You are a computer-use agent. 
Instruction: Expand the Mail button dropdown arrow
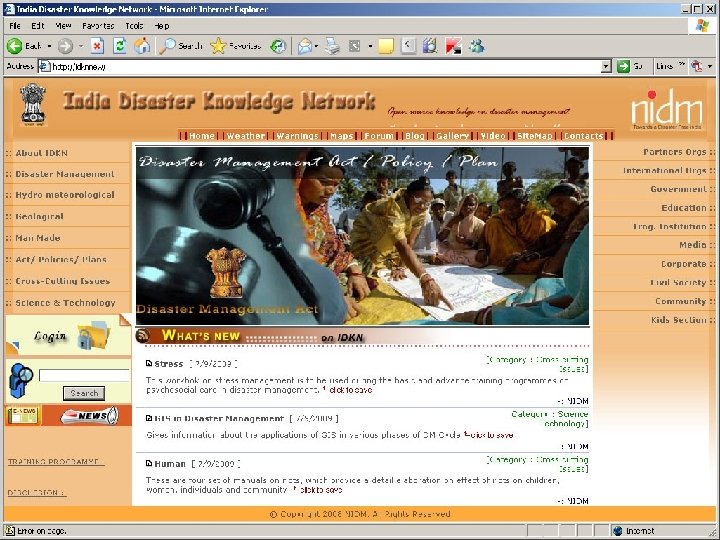[x=316, y=46]
